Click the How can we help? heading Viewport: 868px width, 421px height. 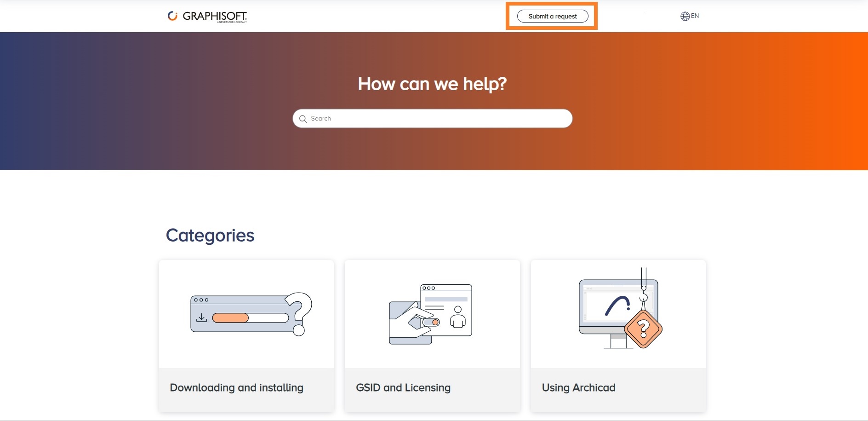tap(432, 84)
